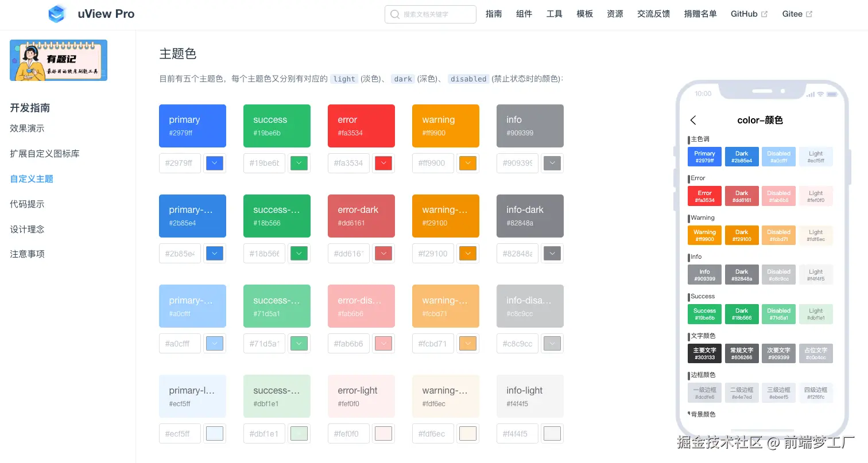Click the large info-light color card
The image size is (868, 463).
click(530, 396)
